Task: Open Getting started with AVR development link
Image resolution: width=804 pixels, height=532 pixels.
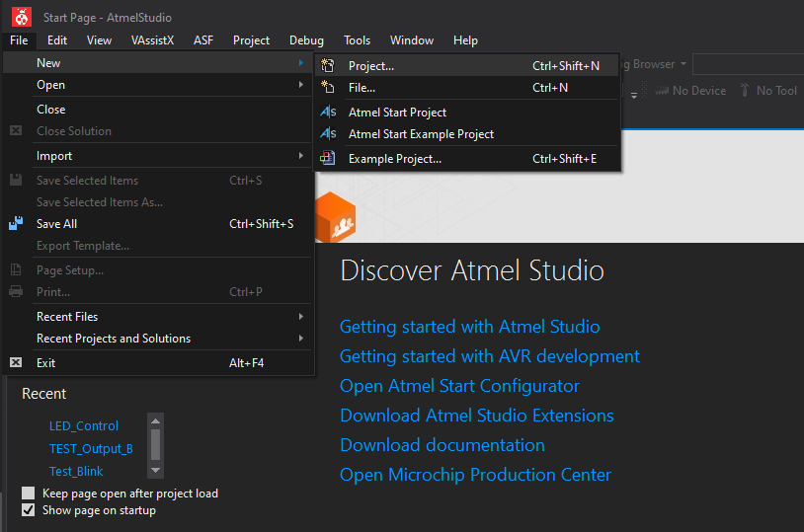Action: 490,355
